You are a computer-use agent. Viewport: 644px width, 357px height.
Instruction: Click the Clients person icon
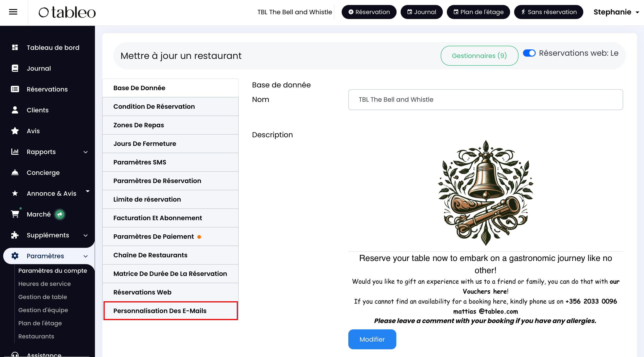click(x=15, y=110)
